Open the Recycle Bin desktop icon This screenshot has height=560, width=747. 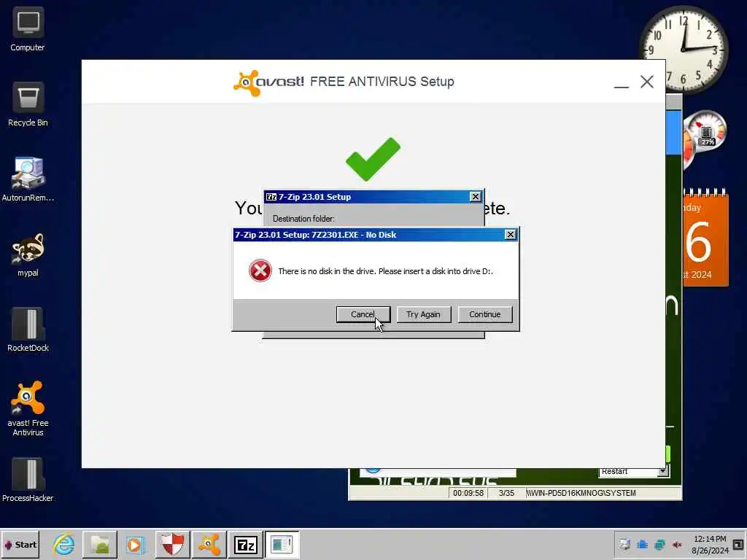click(28, 104)
